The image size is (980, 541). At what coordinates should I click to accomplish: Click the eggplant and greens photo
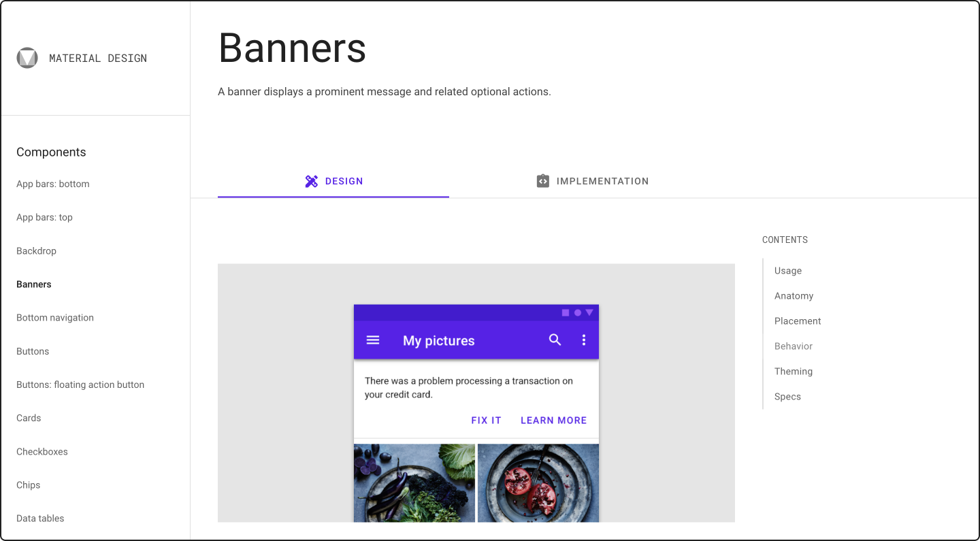414,483
